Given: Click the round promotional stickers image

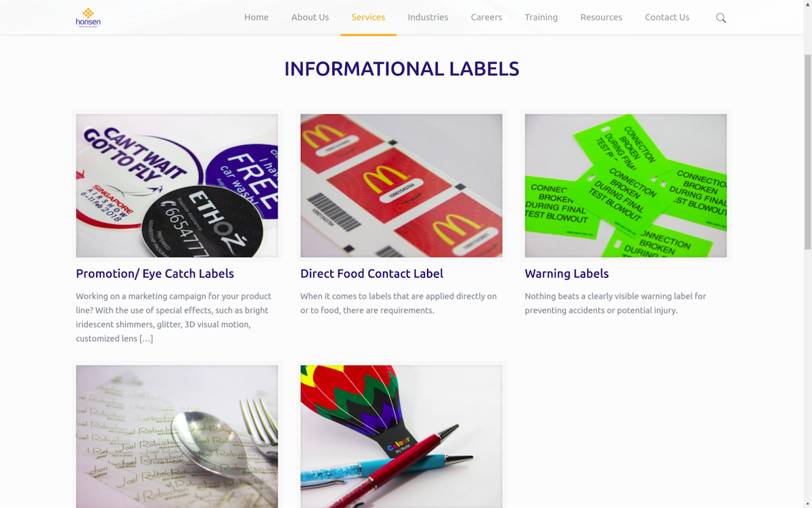Looking at the screenshot, I should click(x=177, y=186).
